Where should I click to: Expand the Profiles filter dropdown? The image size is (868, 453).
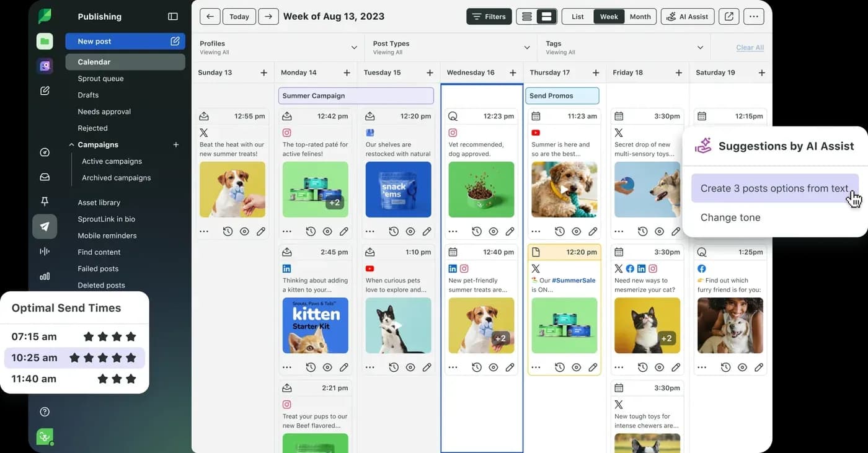coord(354,48)
